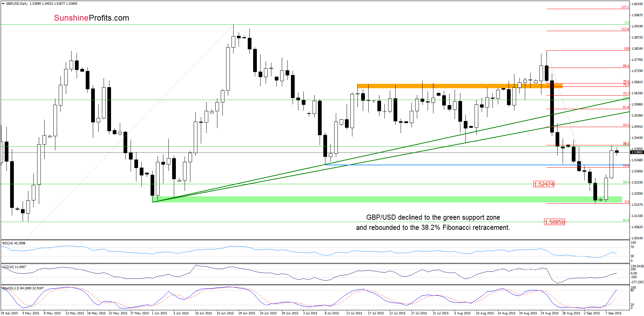
Task: Click the 13 May 2015 date label
Action: 75,313
